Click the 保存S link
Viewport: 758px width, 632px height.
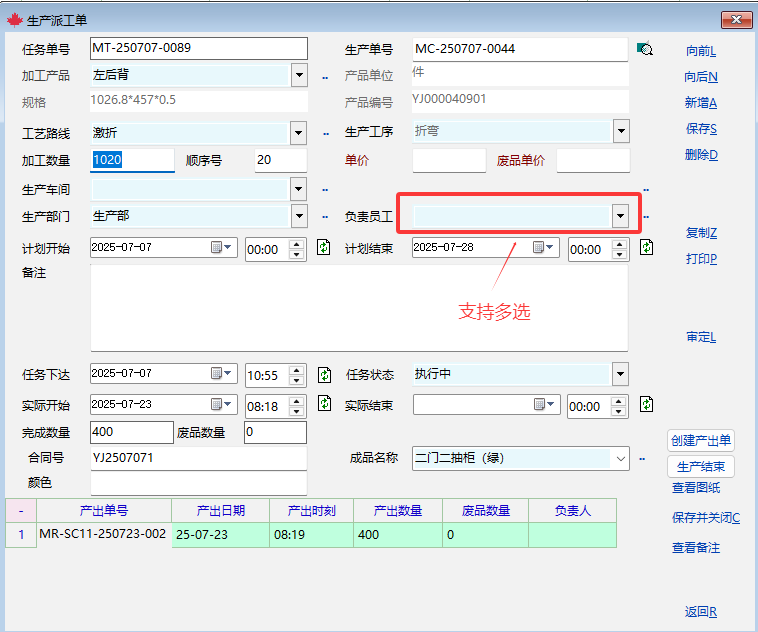tap(701, 129)
